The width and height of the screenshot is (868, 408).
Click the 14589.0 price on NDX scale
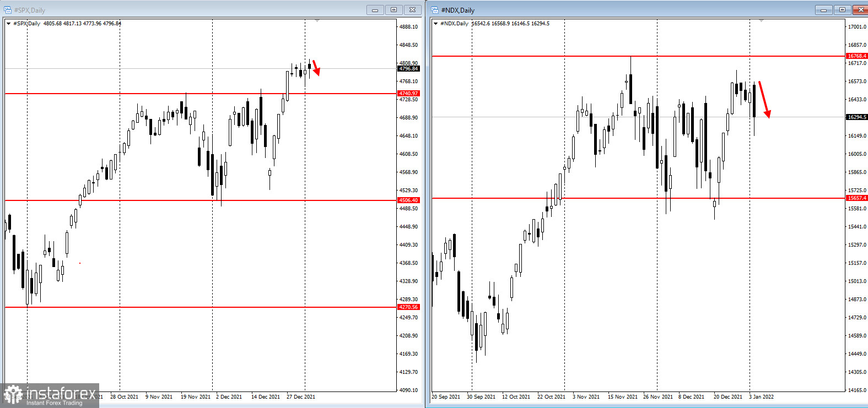coord(857,336)
